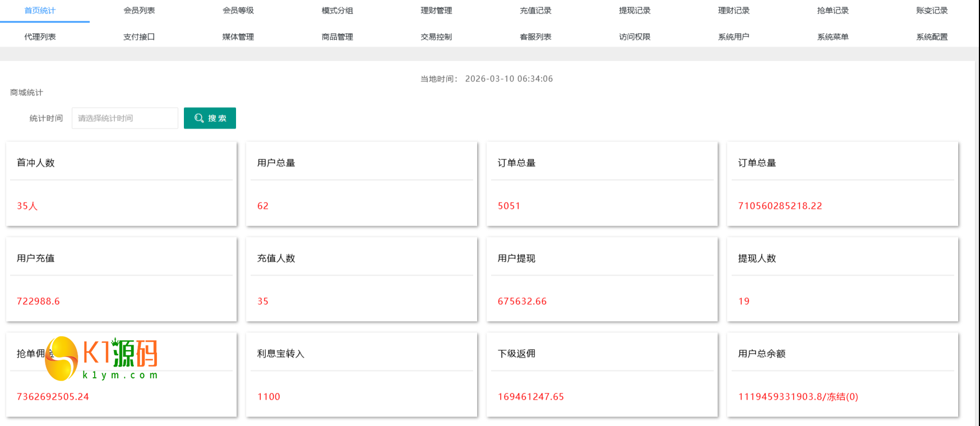The height and width of the screenshot is (426, 980).
Task: Click the 下级返佣 card title
Action: 516,354
